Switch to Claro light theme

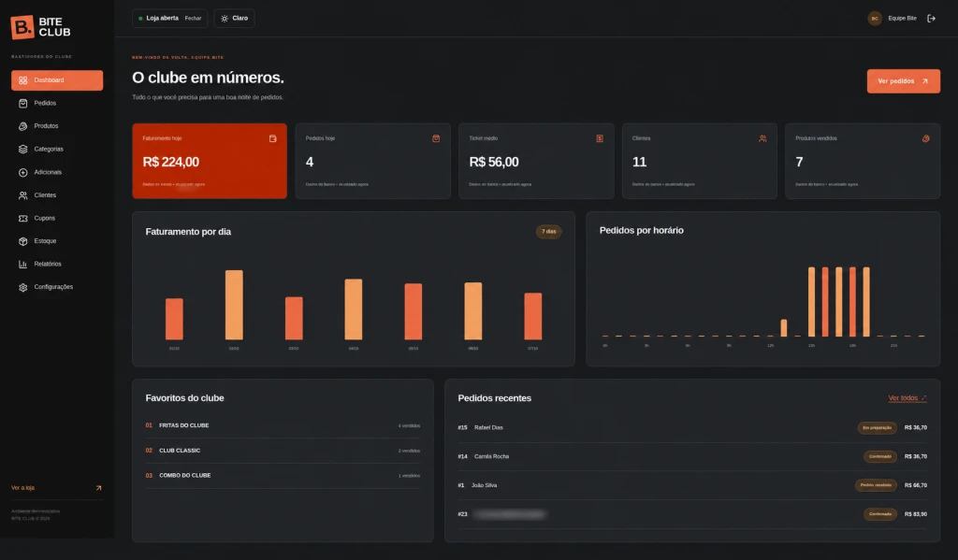235,19
